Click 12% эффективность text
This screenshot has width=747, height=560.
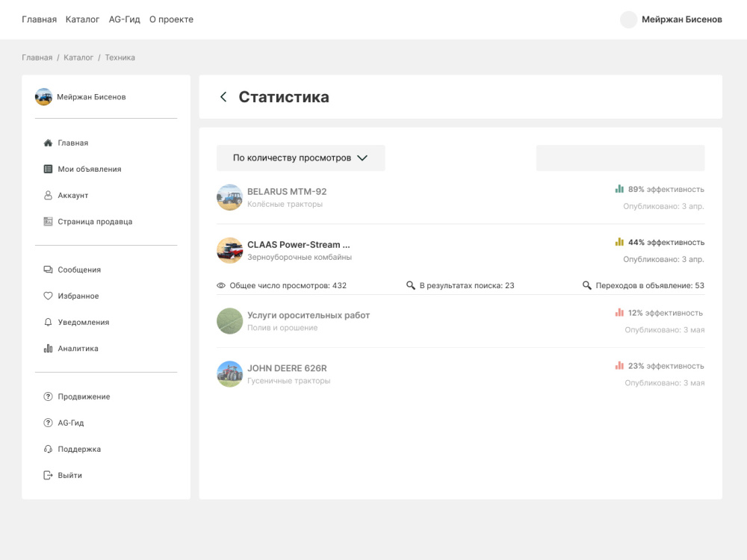click(x=665, y=313)
